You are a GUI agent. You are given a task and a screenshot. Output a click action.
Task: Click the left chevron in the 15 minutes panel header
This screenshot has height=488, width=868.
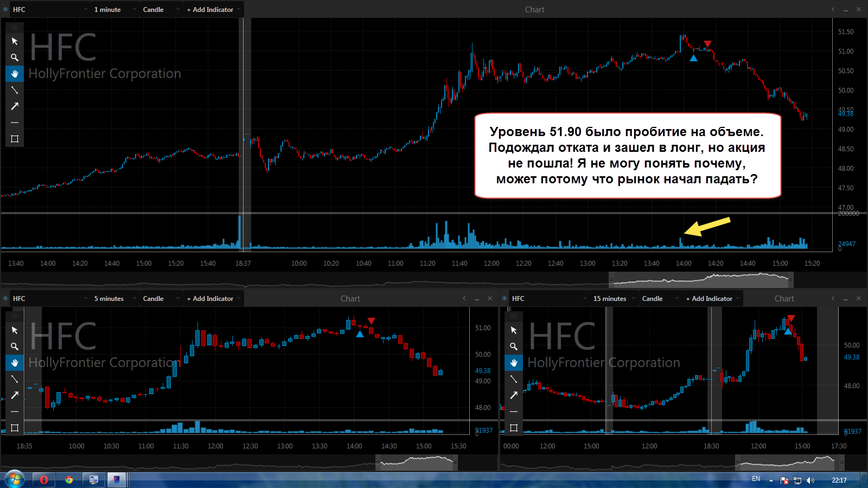pos(833,298)
